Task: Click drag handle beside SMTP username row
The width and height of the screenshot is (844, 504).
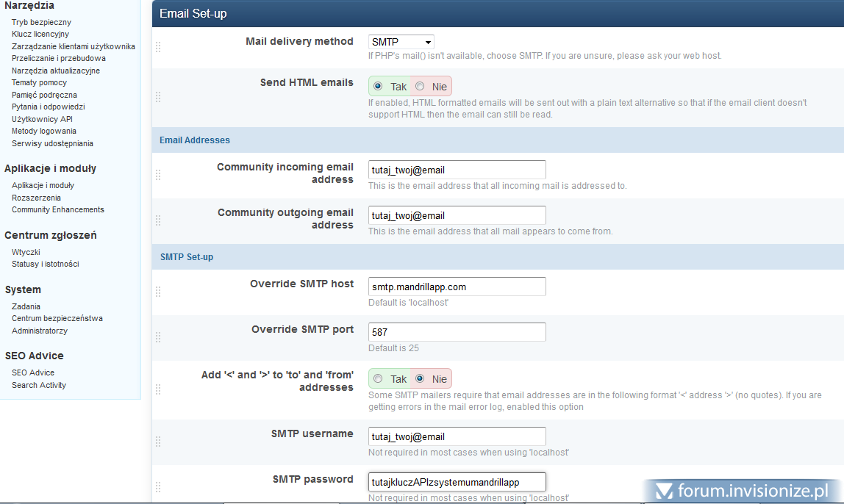Action: (x=157, y=442)
